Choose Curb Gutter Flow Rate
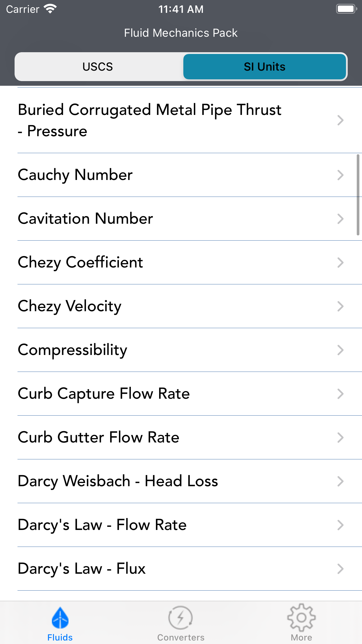This screenshot has height=644, width=362. click(99, 437)
